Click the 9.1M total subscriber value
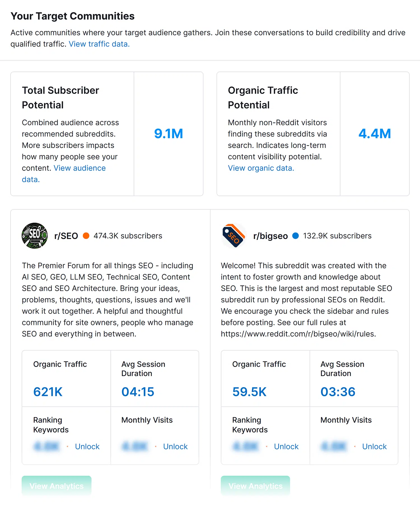 (169, 134)
